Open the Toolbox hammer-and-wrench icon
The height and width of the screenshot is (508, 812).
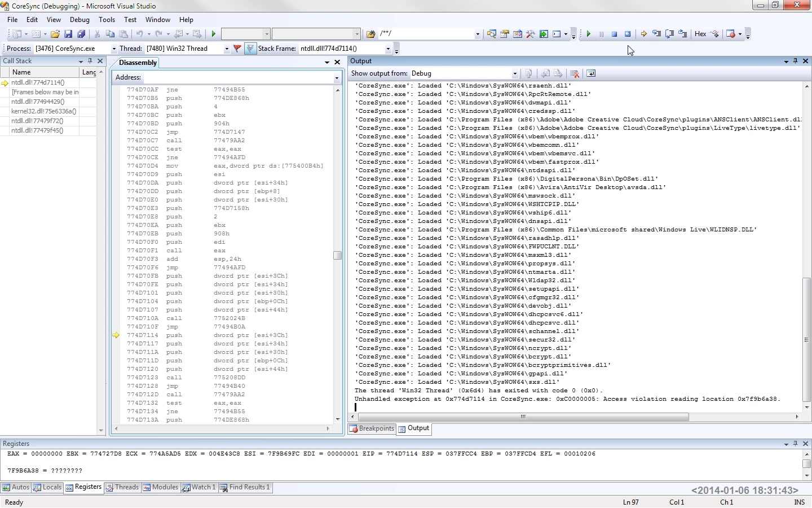(x=531, y=34)
